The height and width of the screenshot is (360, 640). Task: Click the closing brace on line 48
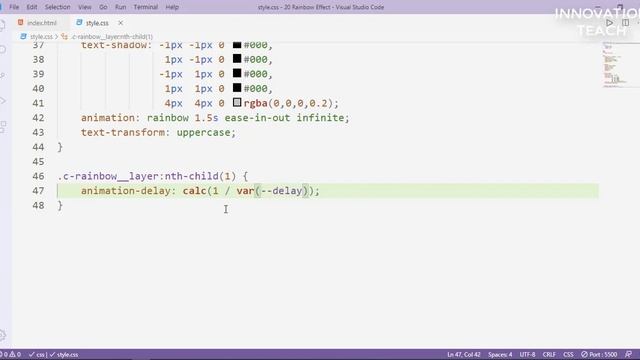60,205
